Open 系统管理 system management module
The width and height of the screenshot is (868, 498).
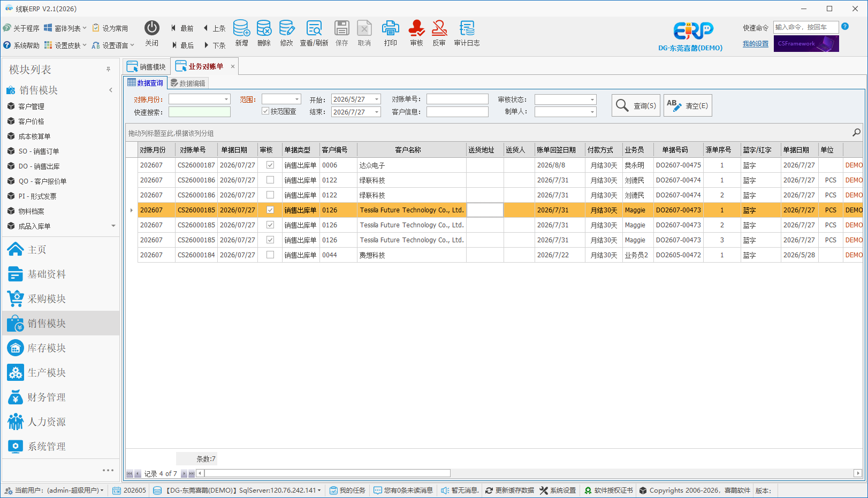(60, 446)
